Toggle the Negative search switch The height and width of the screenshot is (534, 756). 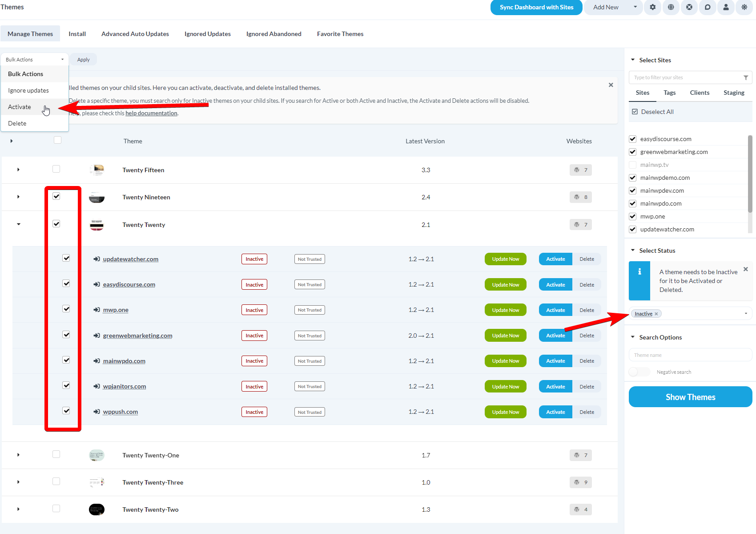[x=639, y=372]
